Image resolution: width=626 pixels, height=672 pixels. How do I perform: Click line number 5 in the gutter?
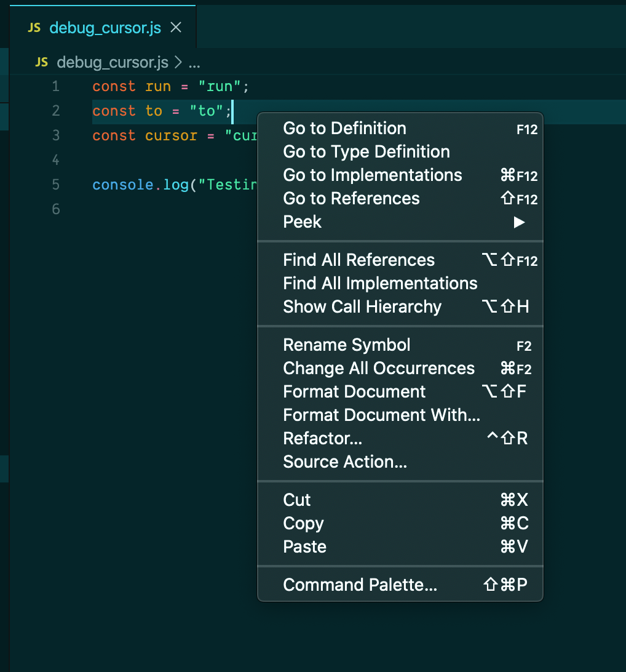pos(55,185)
